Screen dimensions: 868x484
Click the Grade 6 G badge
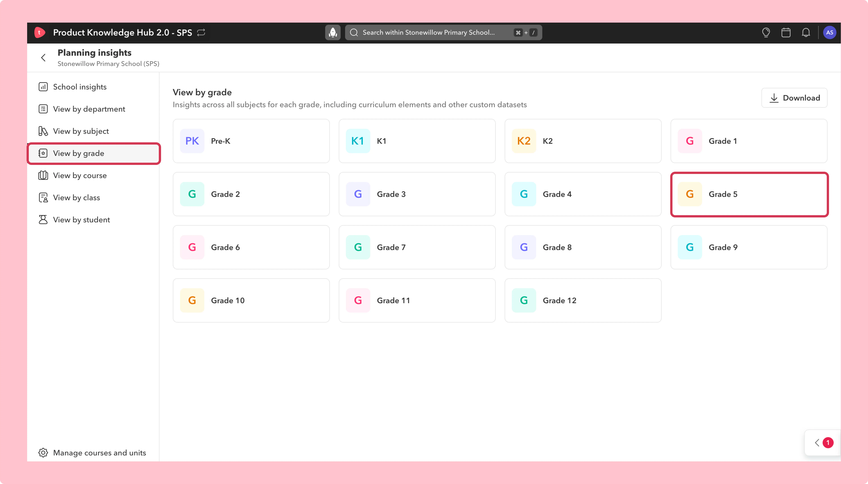click(192, 247)
